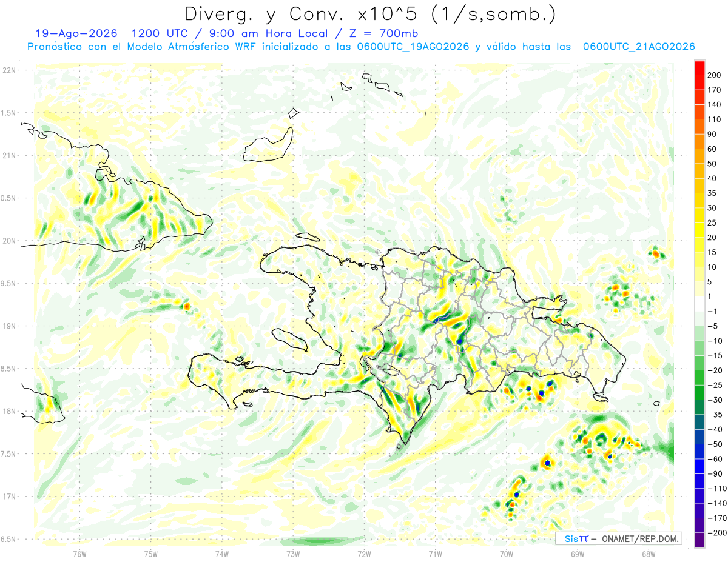Click the '74W' longitude label

pyautogui.click(x=222, y=553)
